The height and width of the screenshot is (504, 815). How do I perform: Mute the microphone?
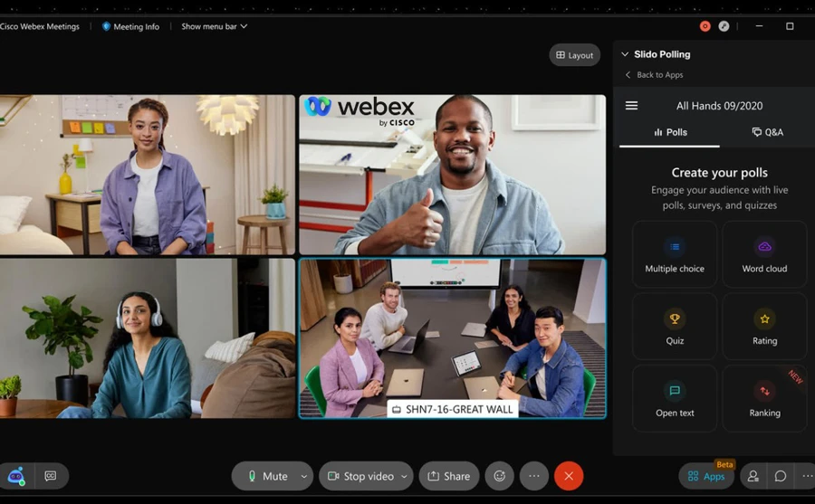click(267, 476)
